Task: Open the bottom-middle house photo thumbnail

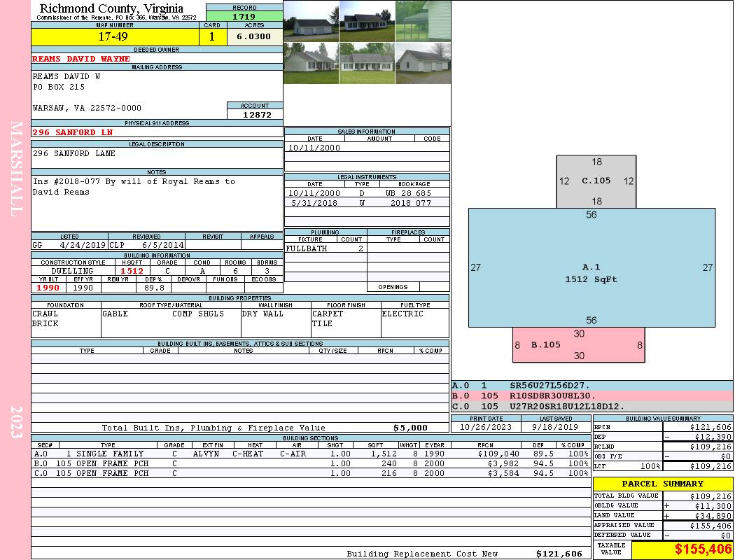Action: coord(367,63)
